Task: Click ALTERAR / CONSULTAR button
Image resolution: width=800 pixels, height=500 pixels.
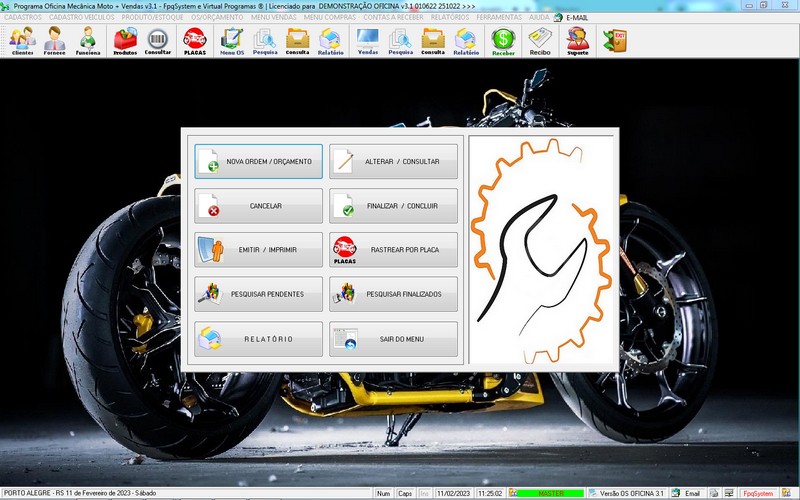Action: coord(393,161)
